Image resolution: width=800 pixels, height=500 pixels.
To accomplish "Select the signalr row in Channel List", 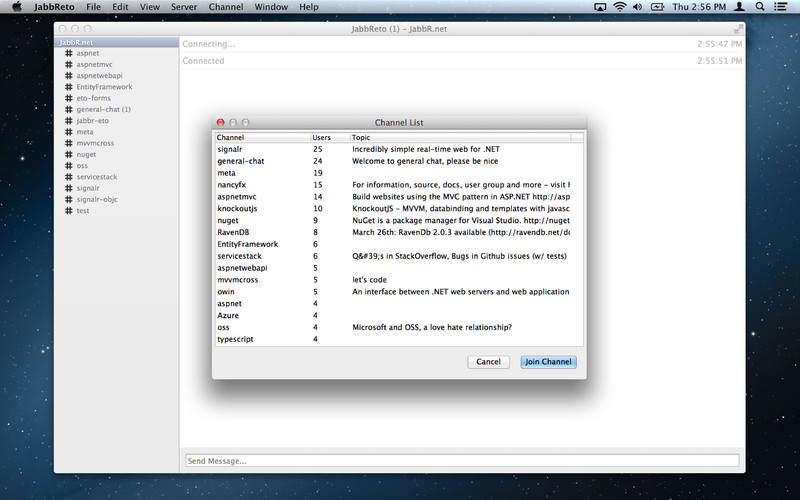I will click(x=399, y=149).
